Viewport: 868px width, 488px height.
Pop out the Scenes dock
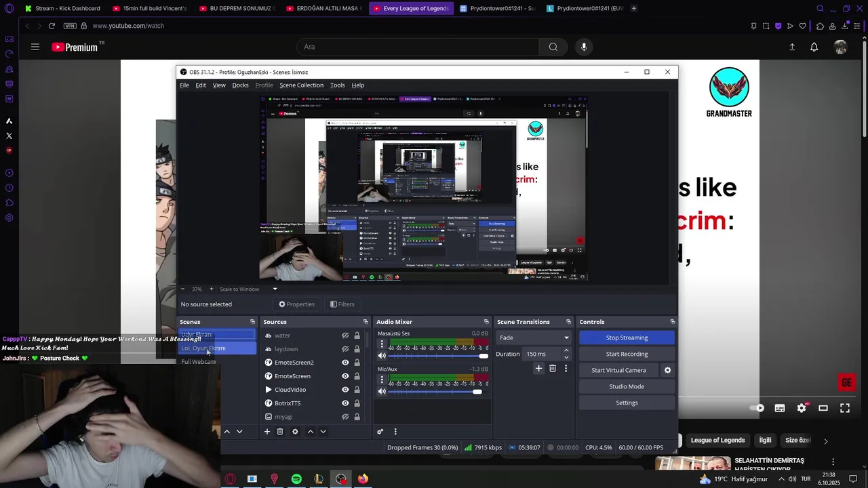click(252, 322)
